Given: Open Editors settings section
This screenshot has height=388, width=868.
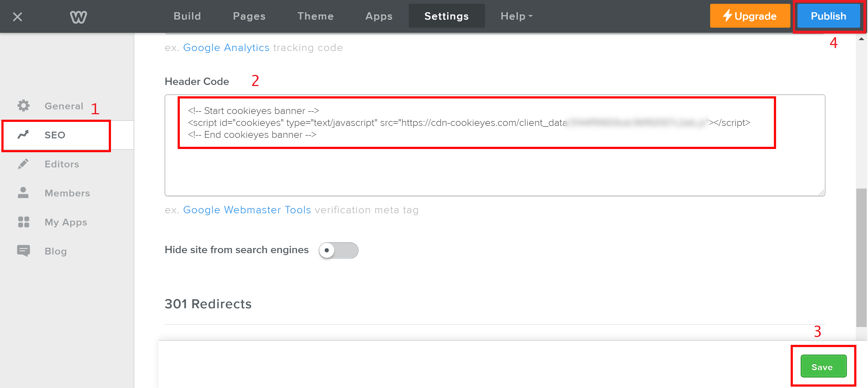Looking at the screenshot, I should 67,164.
